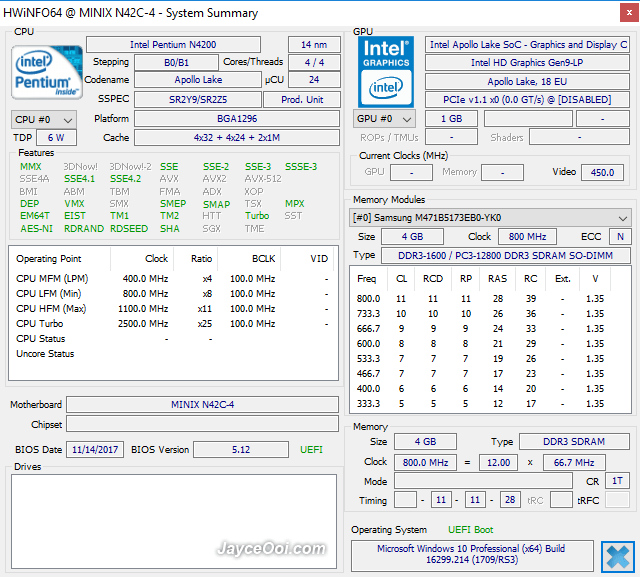This screenshot has width=640, height=577.
Task: Click the blue X close icon near Operating System
Action: [x=618, y=557]
